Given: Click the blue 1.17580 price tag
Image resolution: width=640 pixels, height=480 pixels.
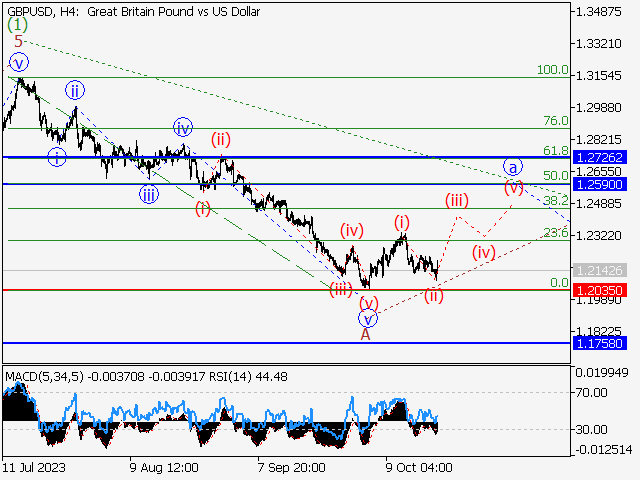Looking at the screenshot, I should click(x=600, y=343).
